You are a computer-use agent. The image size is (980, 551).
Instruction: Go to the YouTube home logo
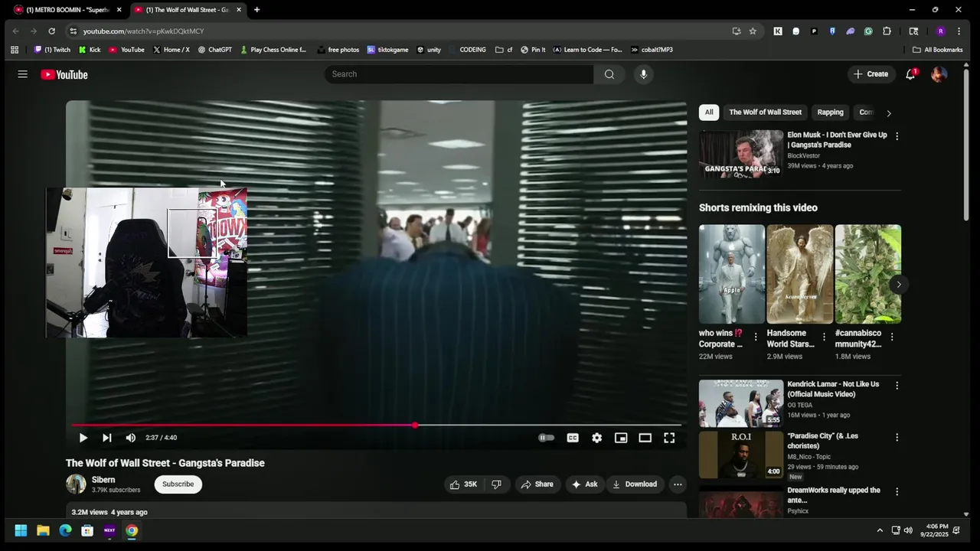point(64,74)
